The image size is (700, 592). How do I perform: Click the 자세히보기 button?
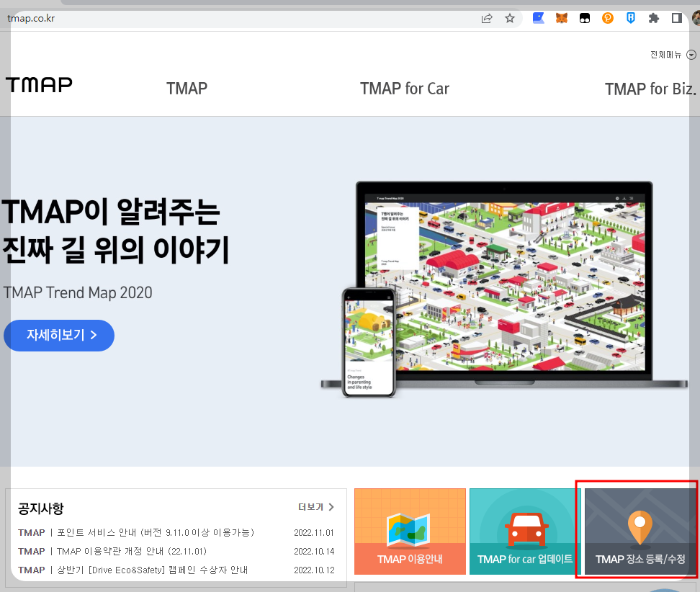click(x=59, y=336)
